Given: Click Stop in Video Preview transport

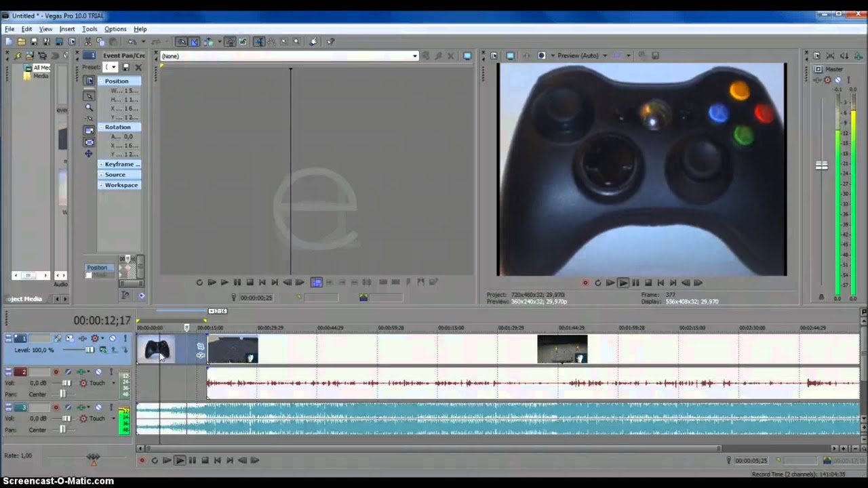Looking at the screenshot, I should point(648,283).
